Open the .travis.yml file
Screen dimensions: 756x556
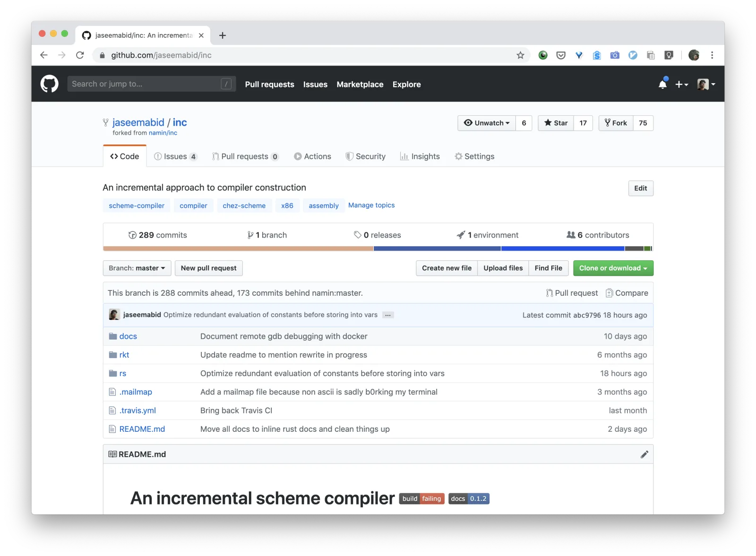point(137,411)
